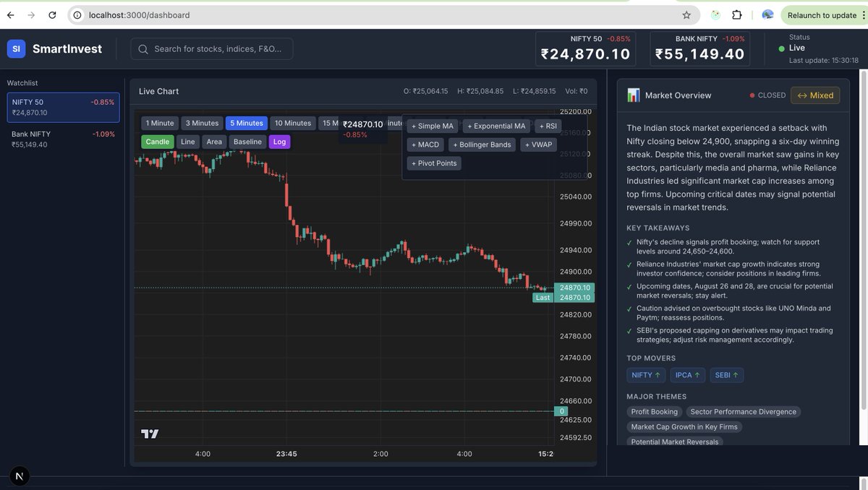868x490 pixels.
Task: Select NIFTY 50 in the watchlist
Action: pyautogui.click(x=64, y=107)
